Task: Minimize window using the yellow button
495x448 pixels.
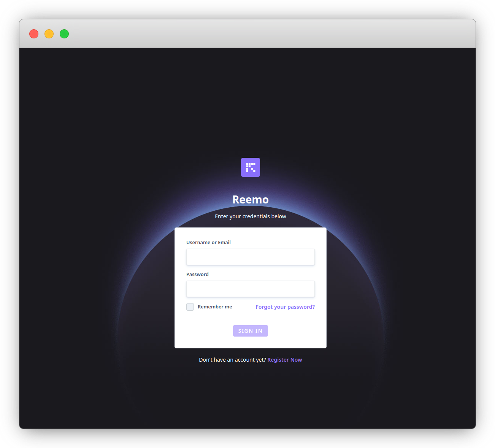Action: coord(49,34)
